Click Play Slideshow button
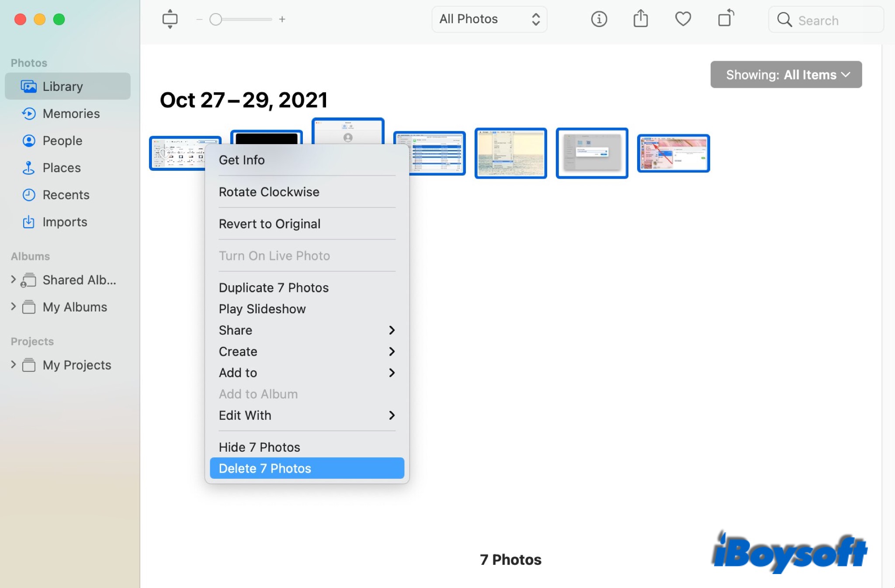The image size is (895, 588). [x=262, y=308]
